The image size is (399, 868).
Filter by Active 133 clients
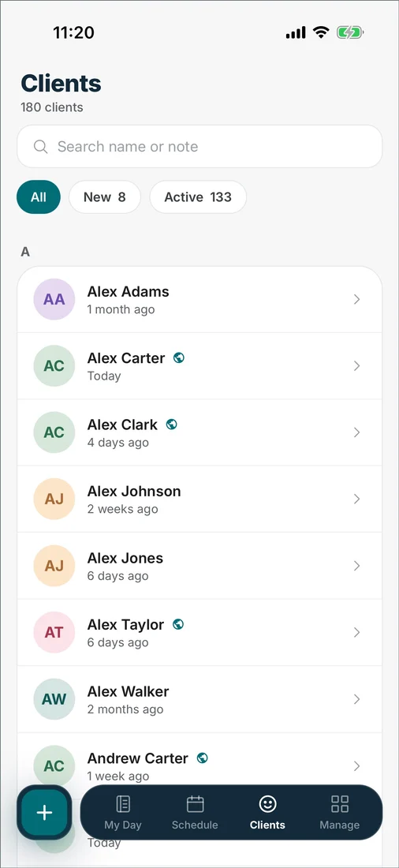coord(198,197)
